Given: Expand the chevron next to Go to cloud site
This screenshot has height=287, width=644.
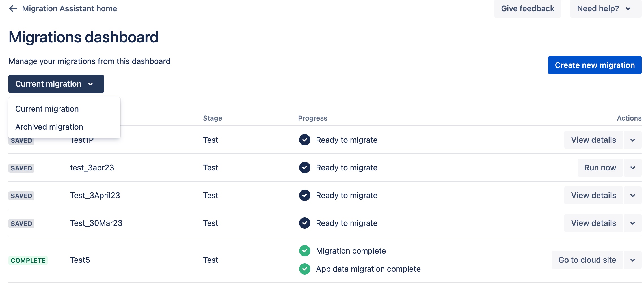Looking at the screenshot, I should 632,260.
